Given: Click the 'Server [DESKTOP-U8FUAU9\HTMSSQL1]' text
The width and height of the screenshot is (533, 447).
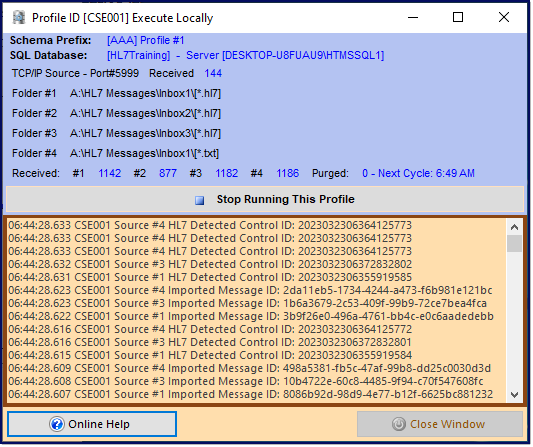Looking at the screenshot, I should tap(285, 55).
